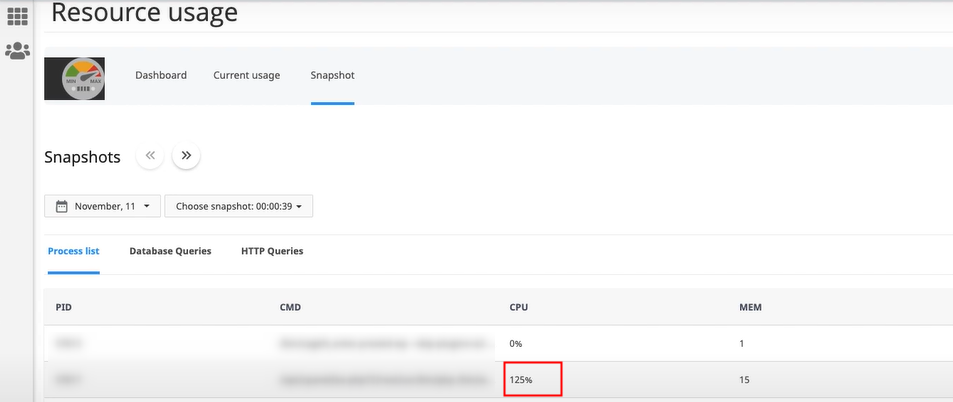The height and width of the screenshot is (402, 953).
Task: Select the Process list tab
Action: click(x=73, y=251)
